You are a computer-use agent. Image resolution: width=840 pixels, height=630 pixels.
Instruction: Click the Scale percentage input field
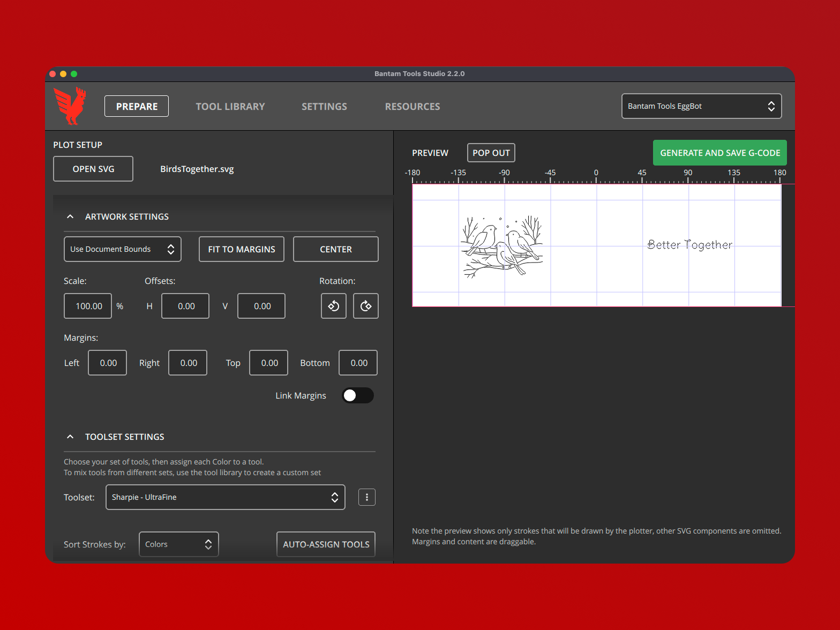pos(88,306)
